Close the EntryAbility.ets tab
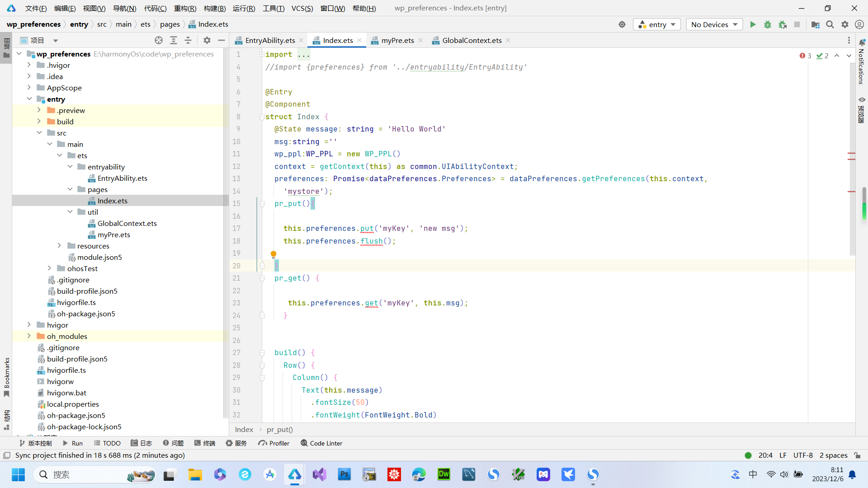This screenshot has height=488, width=868. 302,40
